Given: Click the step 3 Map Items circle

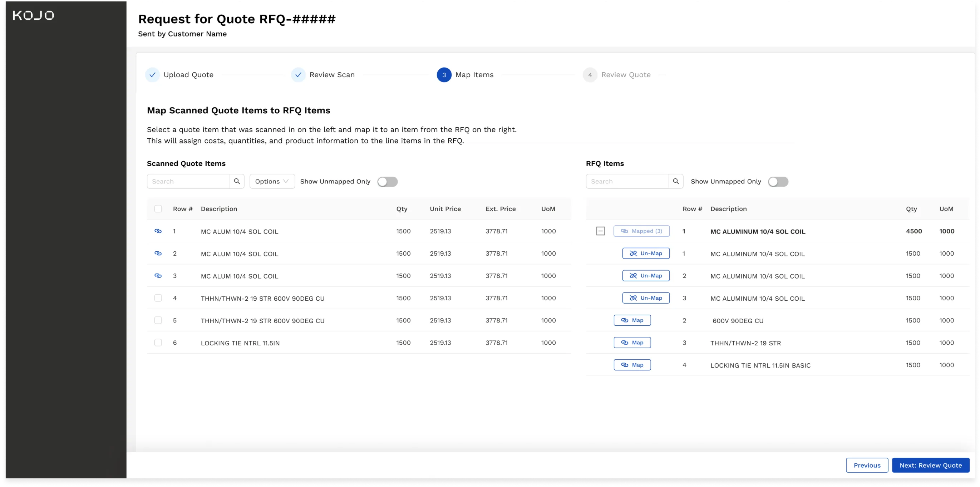Looking at the screenshot, I should click(444, 75).
